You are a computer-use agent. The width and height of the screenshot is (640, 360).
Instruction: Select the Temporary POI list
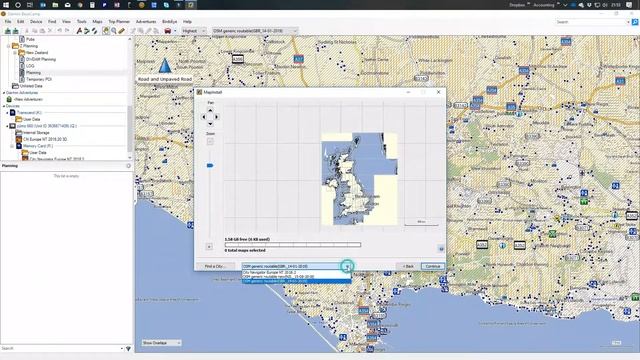coord(39,79)
